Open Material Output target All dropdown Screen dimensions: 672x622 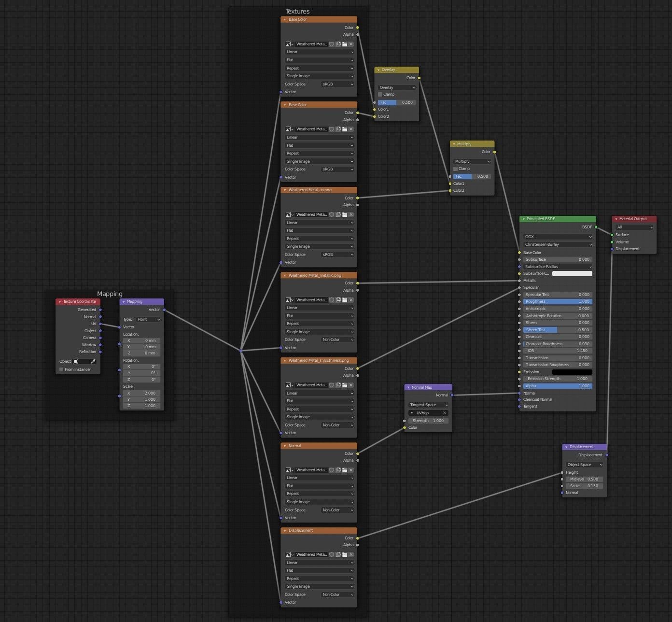pos(634,227)
